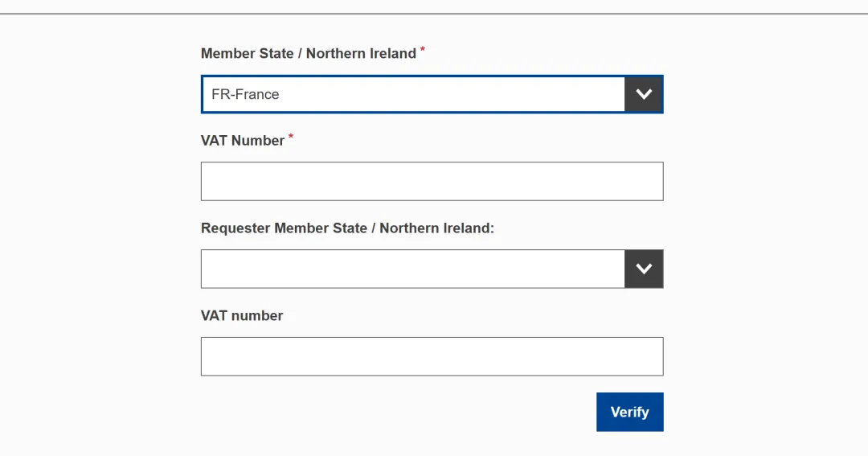The width and height of the screenshot is (868, 456).
Task: Click the right end of the requester VAT number field
Action: pos(653,356)
